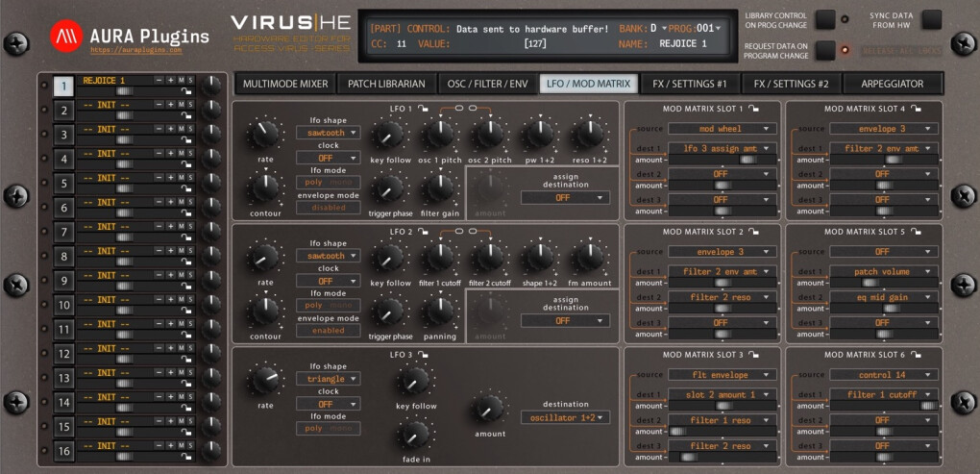Toggle the LFO 3 lock icon

pos(423,355)
